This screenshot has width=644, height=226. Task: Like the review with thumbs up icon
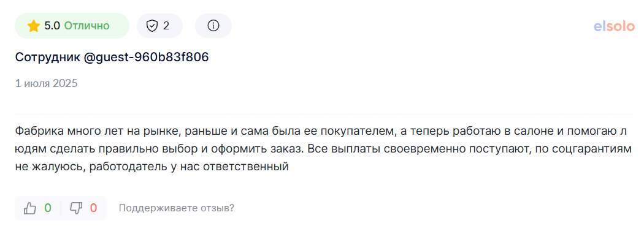30,208
